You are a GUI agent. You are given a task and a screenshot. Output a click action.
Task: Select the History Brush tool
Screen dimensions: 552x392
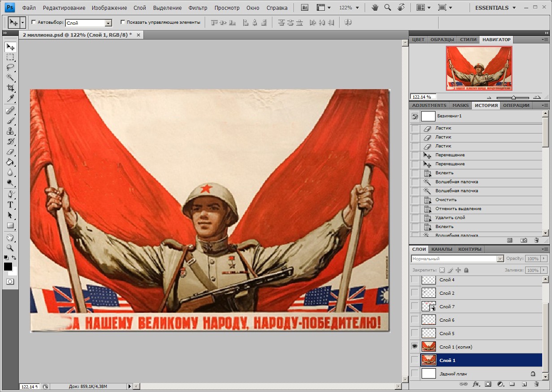click(x=10, y=141)
